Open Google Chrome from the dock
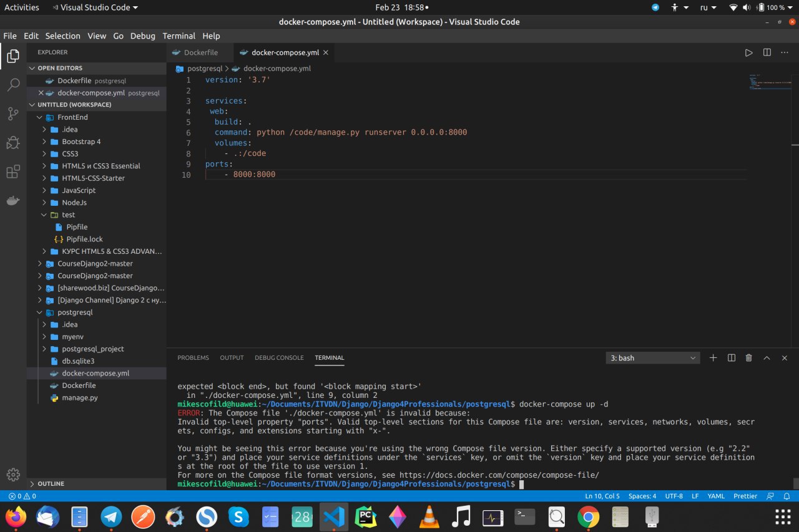799x532 pixels. click(x=588, y=516)
